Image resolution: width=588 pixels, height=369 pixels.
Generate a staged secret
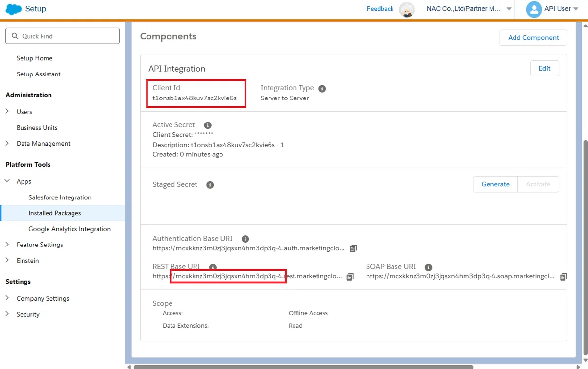(x=495, y=184)
